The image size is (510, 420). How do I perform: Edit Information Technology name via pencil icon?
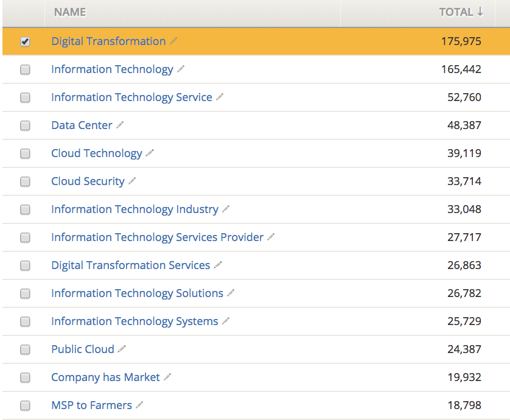click(x=181, y=69)
